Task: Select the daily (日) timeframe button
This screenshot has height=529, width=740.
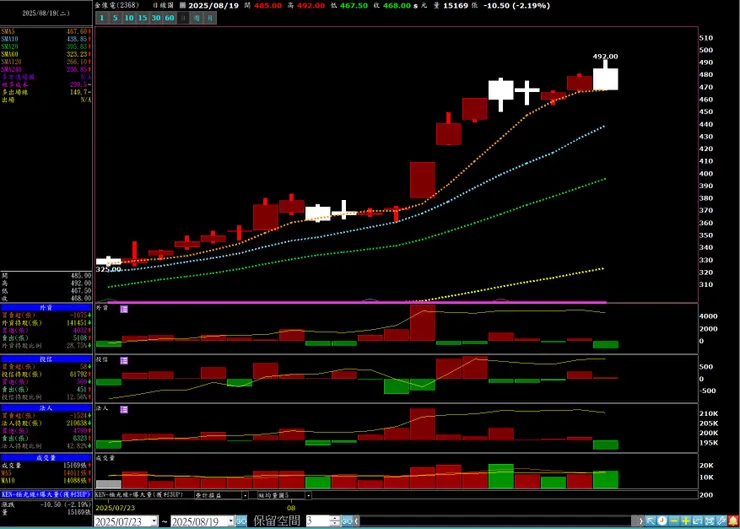Action: [x=183, y=18]
